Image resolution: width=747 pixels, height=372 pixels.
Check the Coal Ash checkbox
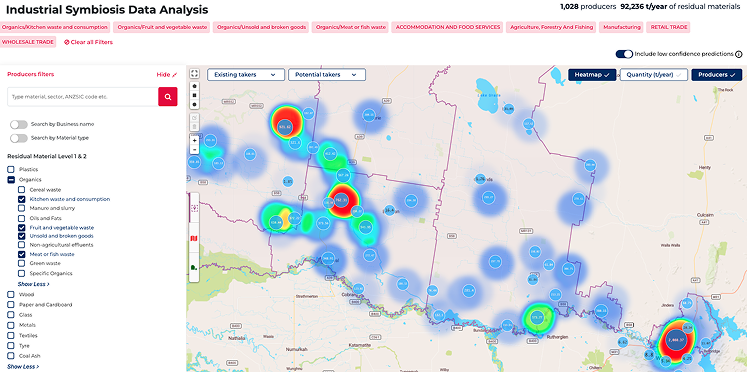[10, 356]
